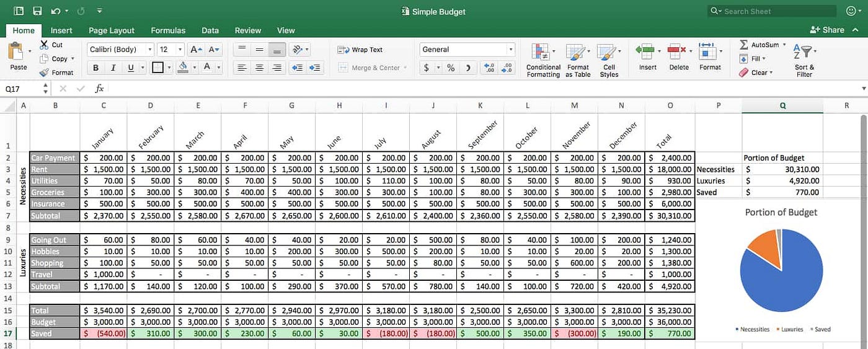Click the Format painter brush icon

44,73
